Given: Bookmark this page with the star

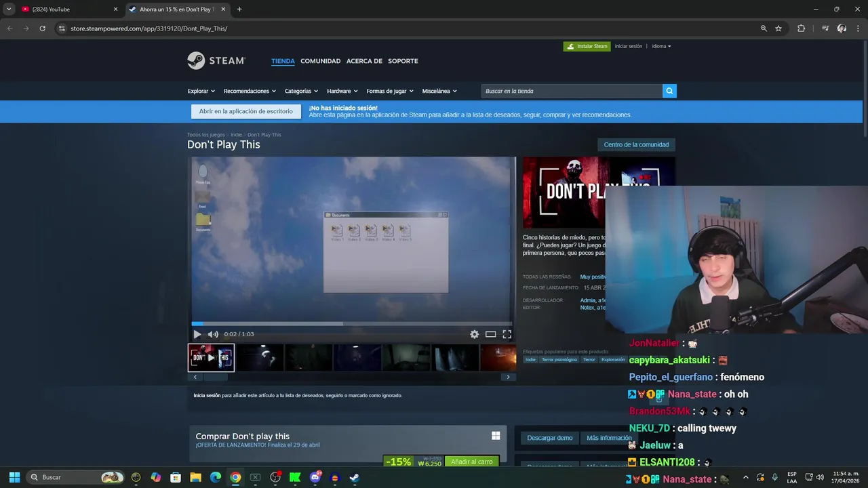Looking at the screenshot, I should pos(778,28).
